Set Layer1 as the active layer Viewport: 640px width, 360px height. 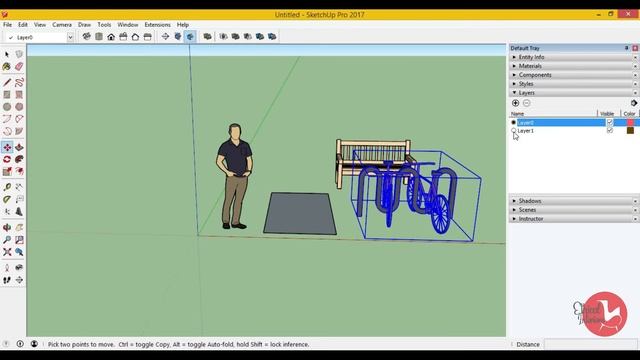click(x=513, y=131)
